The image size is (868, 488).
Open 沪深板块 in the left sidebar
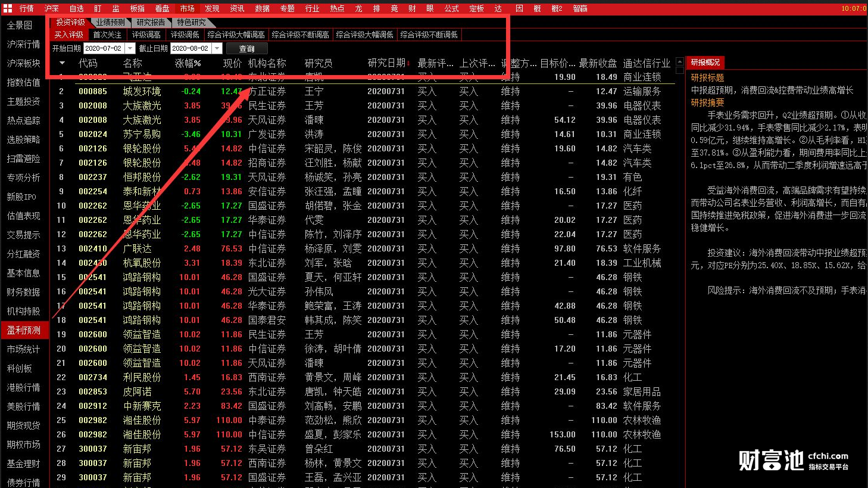tap(24, 63)
